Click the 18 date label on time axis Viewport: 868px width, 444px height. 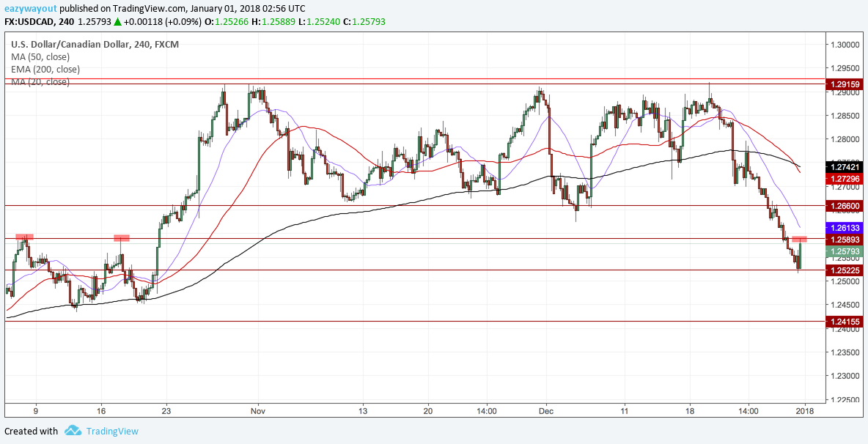[x=690, y=412]
